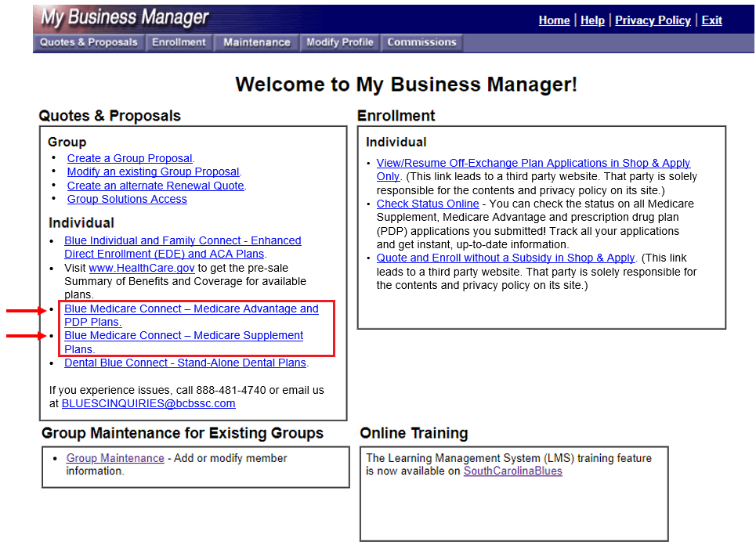The image size is (756, 545).
Task: Open the Help page
Action: (x=592, y=20)
